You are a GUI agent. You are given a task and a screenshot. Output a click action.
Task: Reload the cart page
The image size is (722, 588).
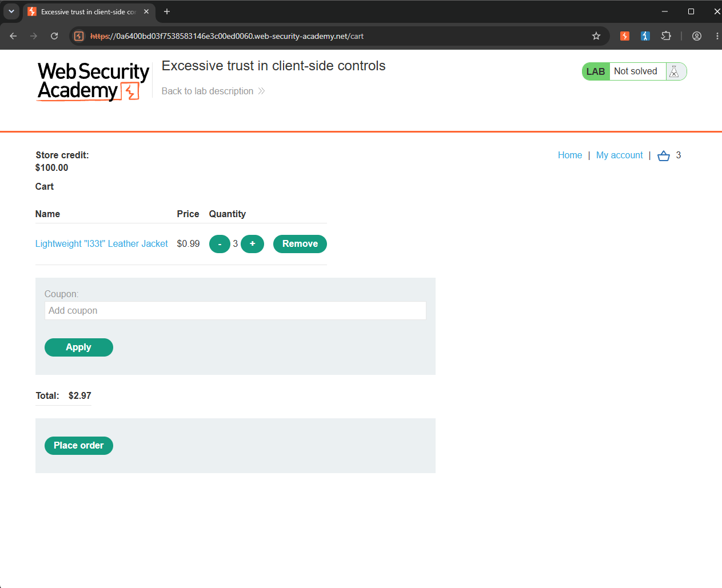pos(54,36)
